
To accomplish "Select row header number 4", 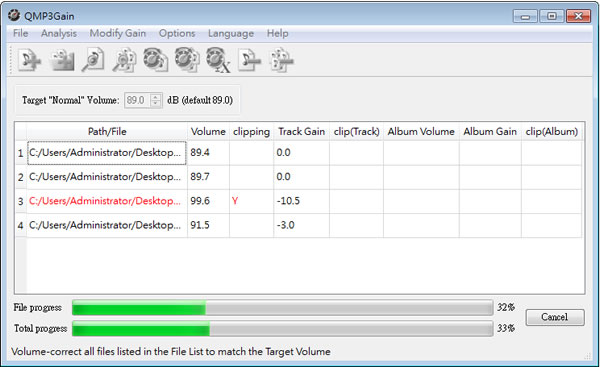I will pos(21,225).
